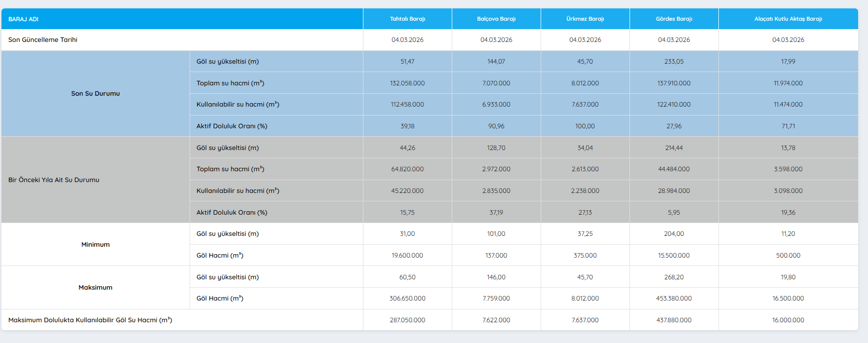Viewport: 868px width, 343px height.
Task: Click the Minimum group label
Action: point(95,245)
